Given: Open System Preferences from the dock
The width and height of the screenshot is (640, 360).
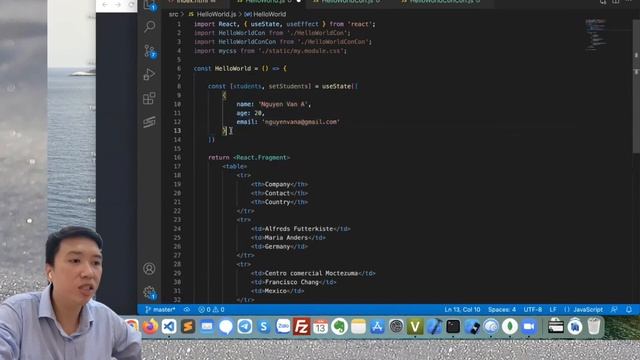Looking at the screenshot, I should [396, 327].
